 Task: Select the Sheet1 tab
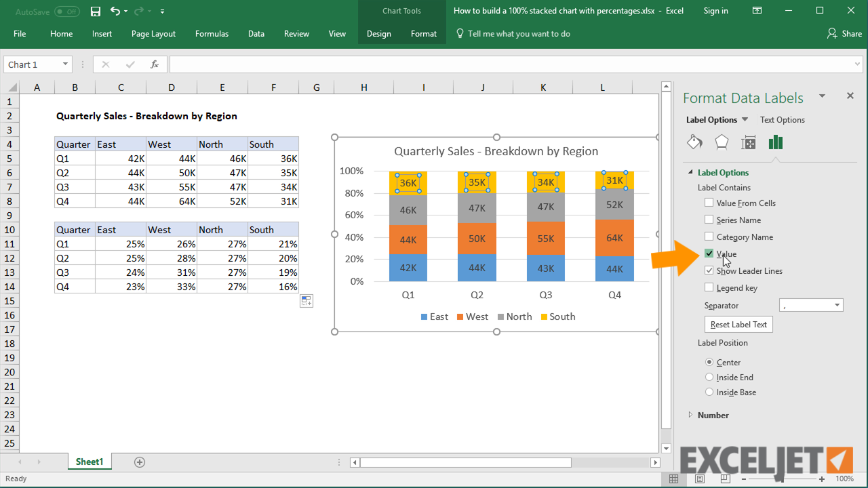[90, 462]
